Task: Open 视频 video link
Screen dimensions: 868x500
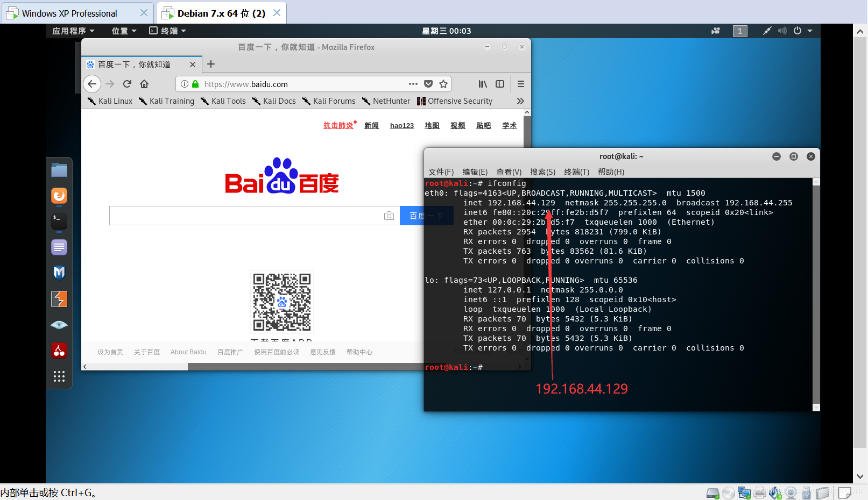Action: click(457, 125)
